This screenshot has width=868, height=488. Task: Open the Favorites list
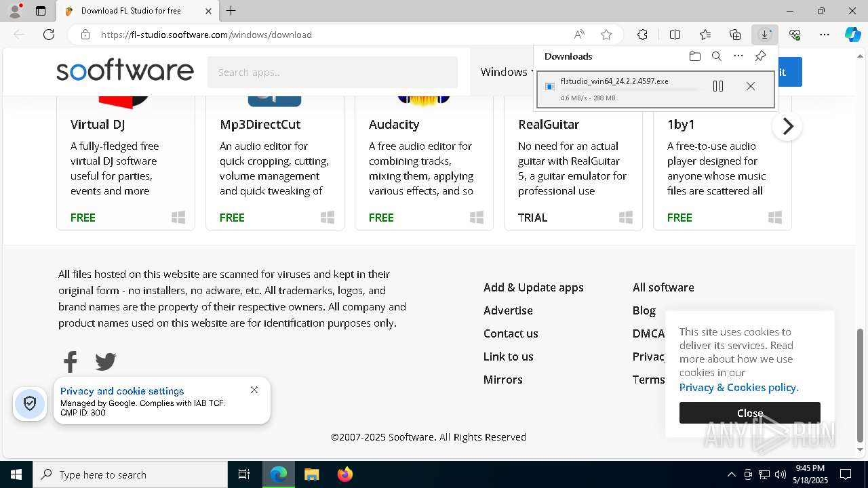pyautogui.click(x=705, y=35)
